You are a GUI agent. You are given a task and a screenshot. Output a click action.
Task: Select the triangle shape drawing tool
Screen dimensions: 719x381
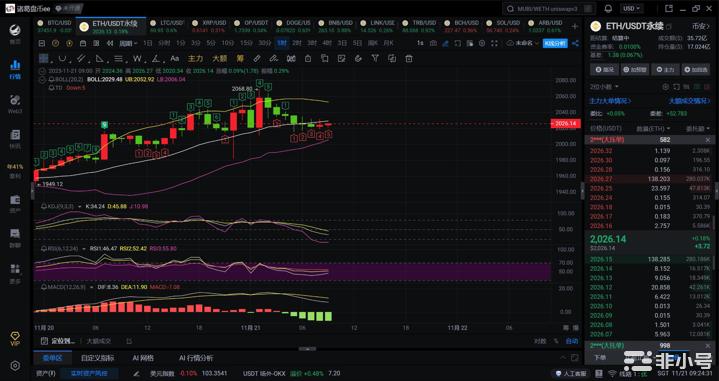tap(100, 59)
